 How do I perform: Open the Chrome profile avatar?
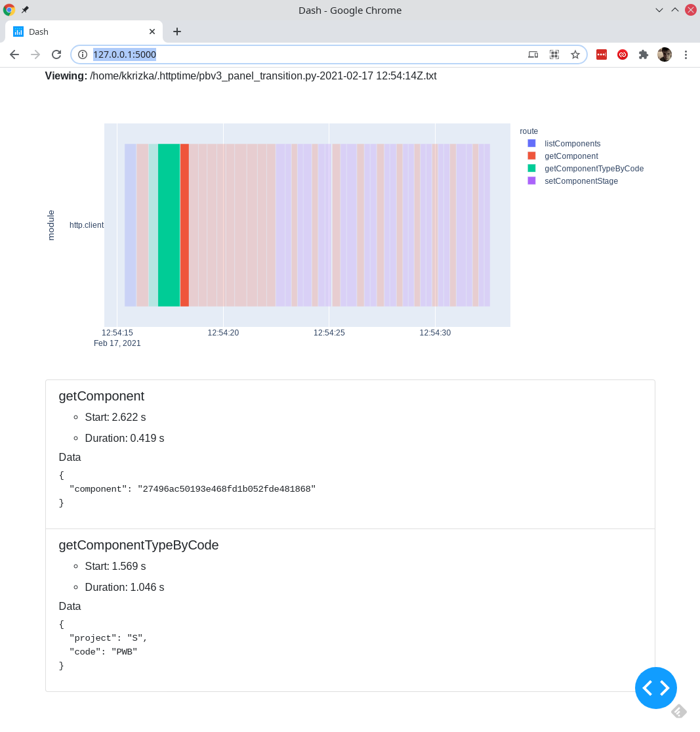pyautogui.click(x=665, y=54)
